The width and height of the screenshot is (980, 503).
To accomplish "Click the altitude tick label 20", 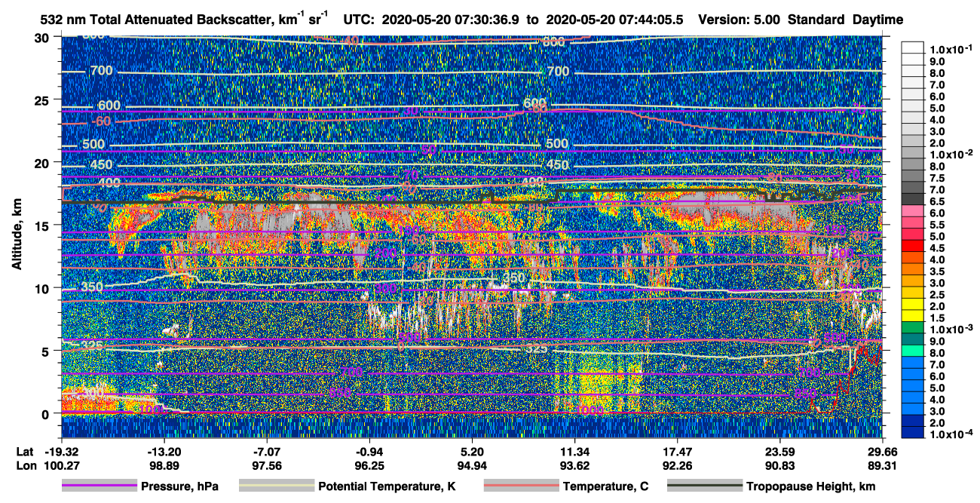I will click(x=43, y=162).
